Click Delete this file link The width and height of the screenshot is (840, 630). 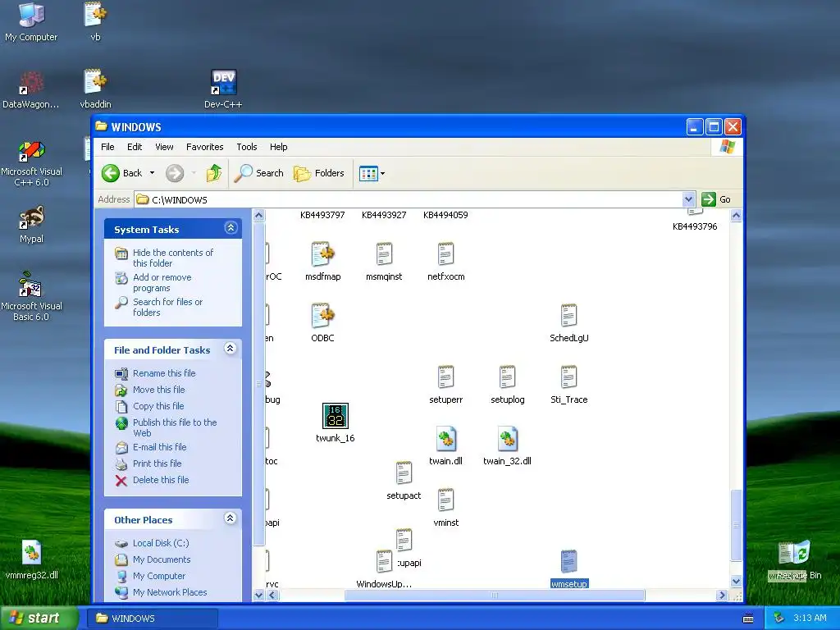tap(161, 480)
